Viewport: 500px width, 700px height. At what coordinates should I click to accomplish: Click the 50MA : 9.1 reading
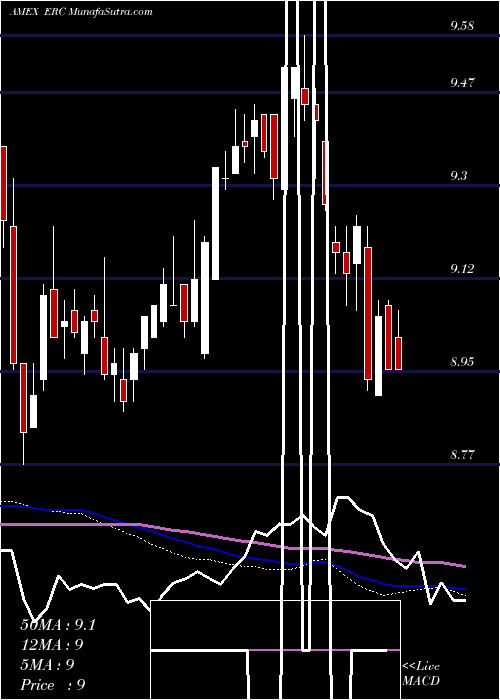58,625
